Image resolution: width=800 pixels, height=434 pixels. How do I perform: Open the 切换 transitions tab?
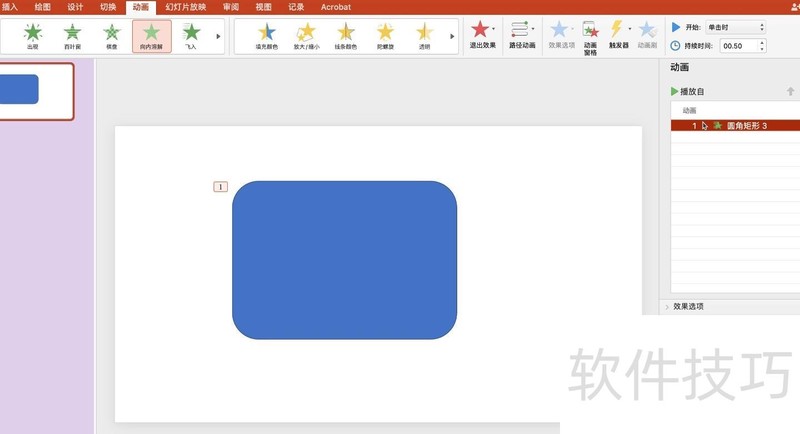coord(108,7)
